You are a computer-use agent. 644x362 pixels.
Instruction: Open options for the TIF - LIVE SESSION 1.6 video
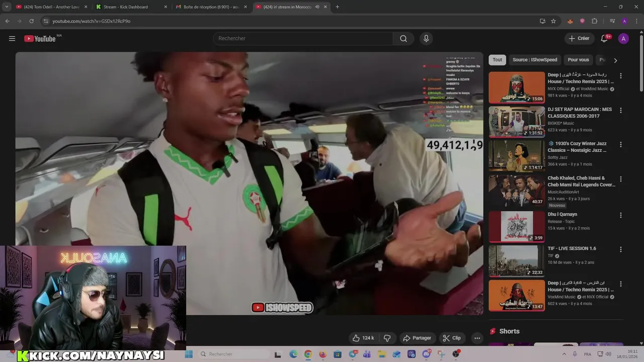coord(620,249)
